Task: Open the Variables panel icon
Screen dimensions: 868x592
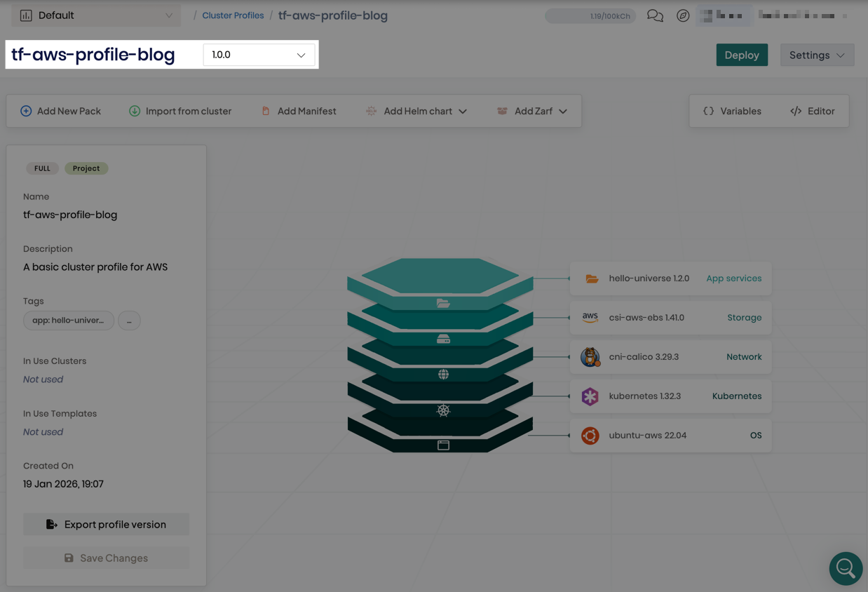Action: click(708, 111)
